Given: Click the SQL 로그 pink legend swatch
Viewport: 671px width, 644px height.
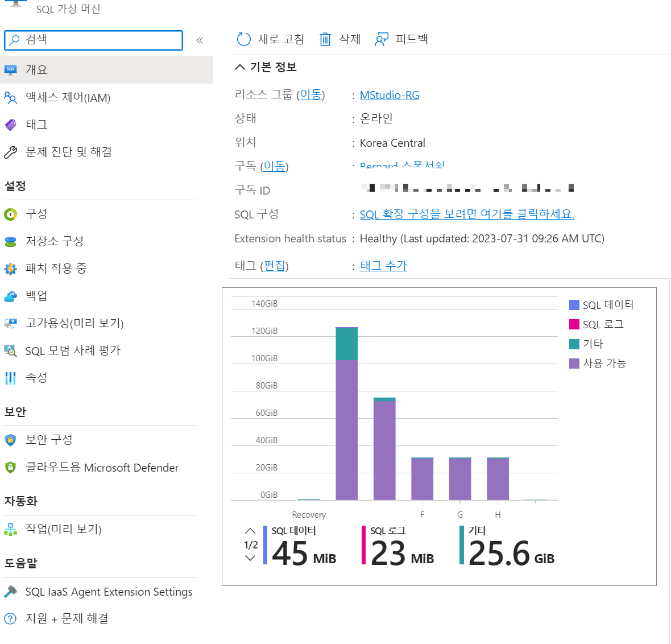Looking at the screenshot, I should [574, 324].
